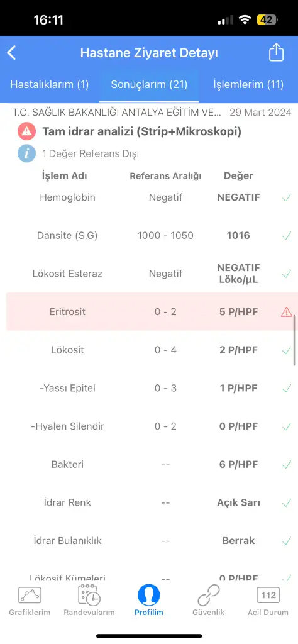Select the Sonuçlarım (21) tab
Screen dimensions: 298x644
point(149,85)
